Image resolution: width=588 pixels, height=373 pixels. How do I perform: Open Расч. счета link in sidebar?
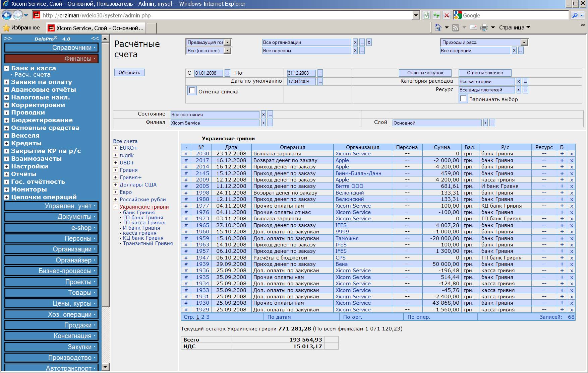click(x=33, y=75)
